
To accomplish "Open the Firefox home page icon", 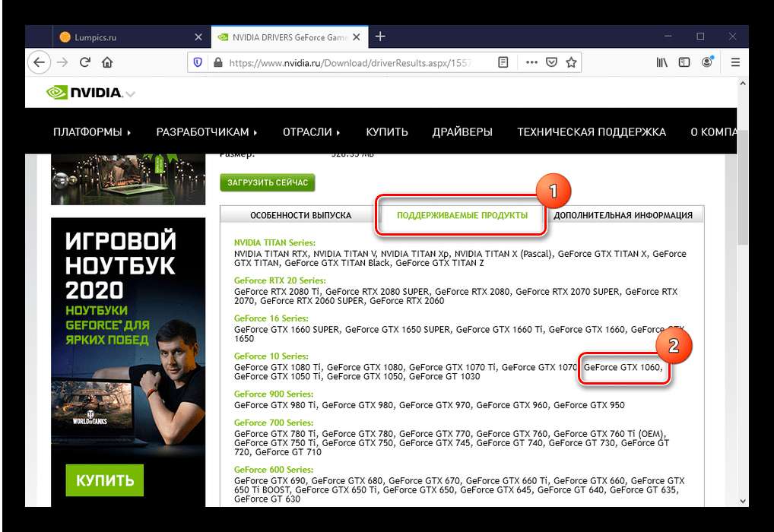I will coord(107,62).
